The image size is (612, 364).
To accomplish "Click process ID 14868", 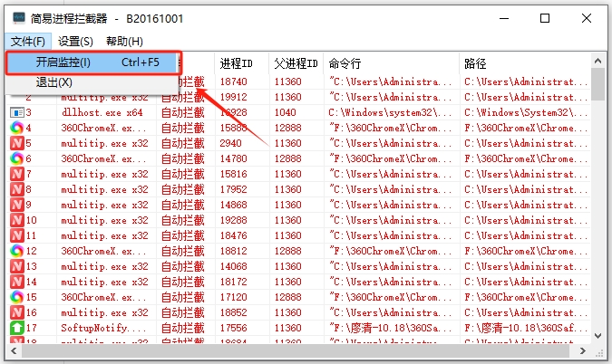I will pyautogui.click(x=233, y=205).
